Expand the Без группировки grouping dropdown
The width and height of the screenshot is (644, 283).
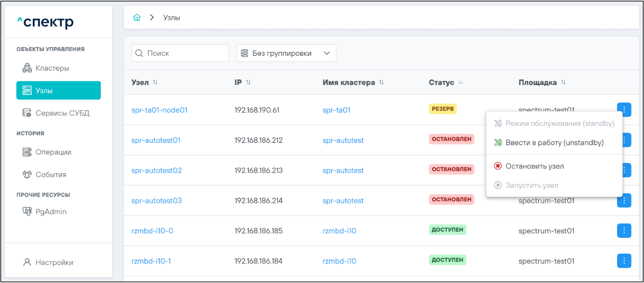(x=286, y=53)
